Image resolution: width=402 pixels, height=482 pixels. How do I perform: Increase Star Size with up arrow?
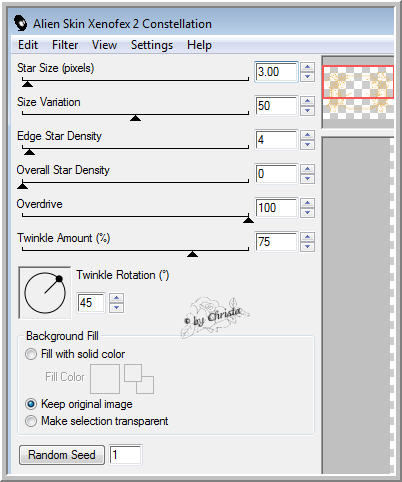click(x=307, y=67)
